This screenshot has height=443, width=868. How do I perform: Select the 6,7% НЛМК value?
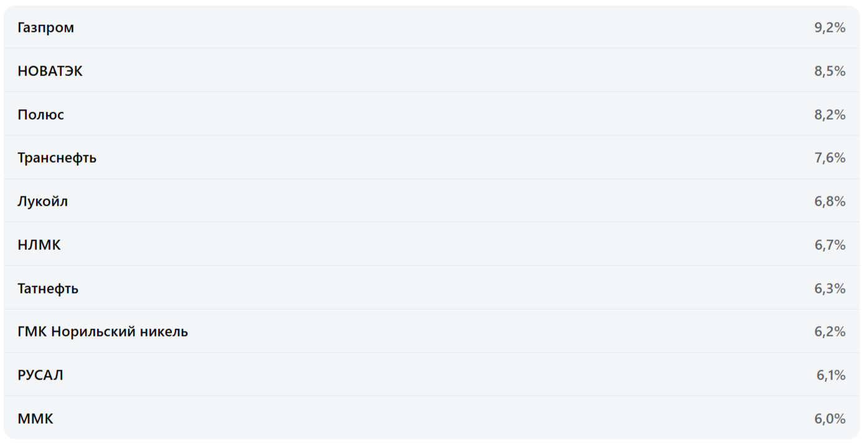(829, 245)
